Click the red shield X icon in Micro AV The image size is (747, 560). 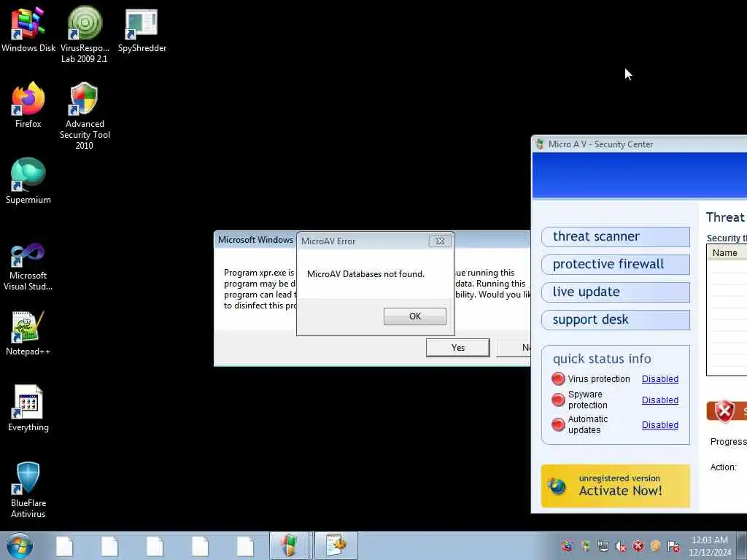[724, 411]
